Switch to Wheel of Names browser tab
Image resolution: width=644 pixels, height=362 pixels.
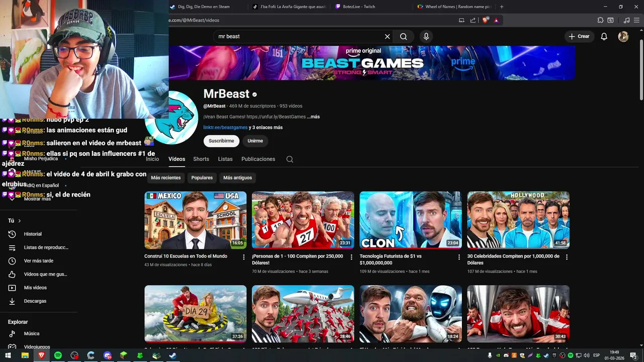coord(454,7)
